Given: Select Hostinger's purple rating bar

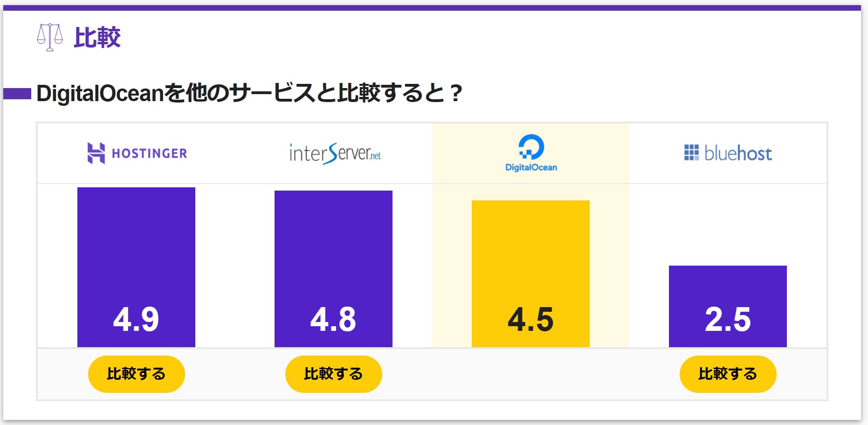Looking at the screenshot, I should (x=136, y=242).
